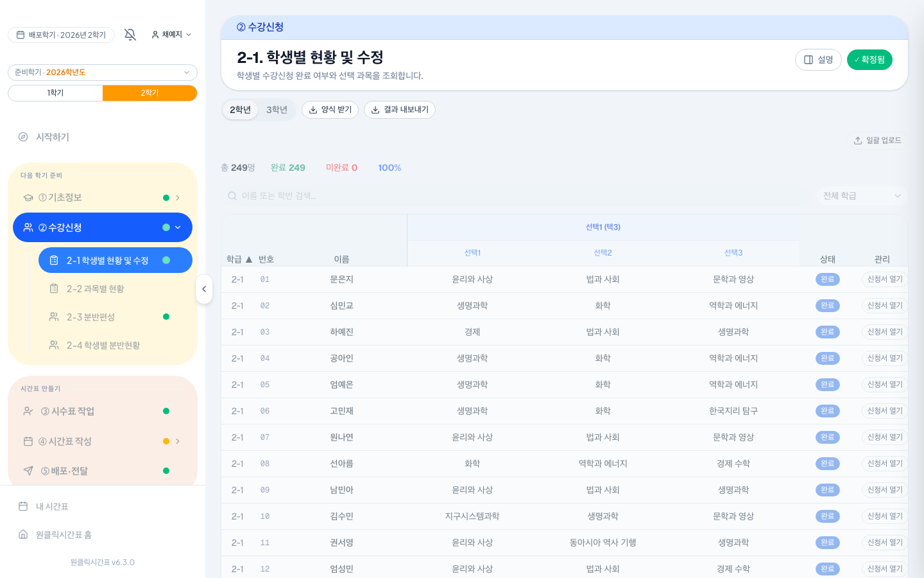Click the ②수강신청 people icon

point(28,227)
